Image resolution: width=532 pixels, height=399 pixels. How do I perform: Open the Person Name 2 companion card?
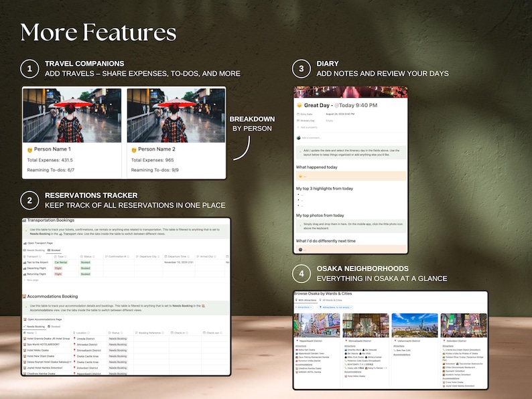[x=176, y=133]
